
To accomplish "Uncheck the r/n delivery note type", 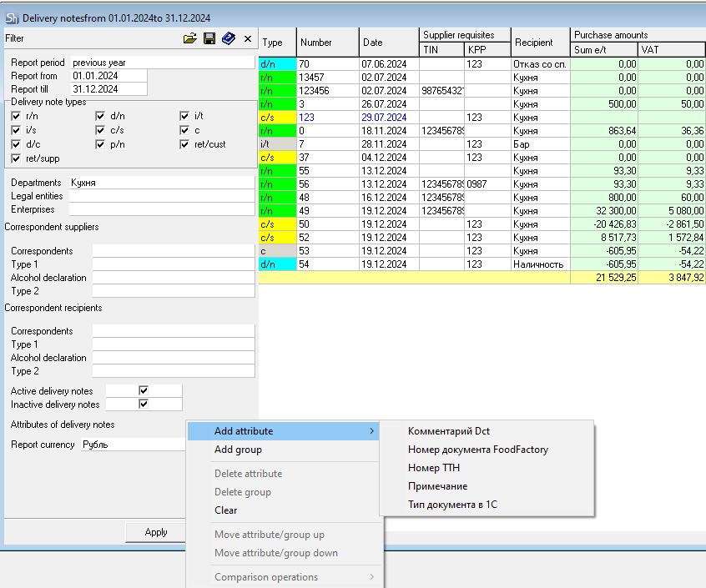I will (16, 116).
